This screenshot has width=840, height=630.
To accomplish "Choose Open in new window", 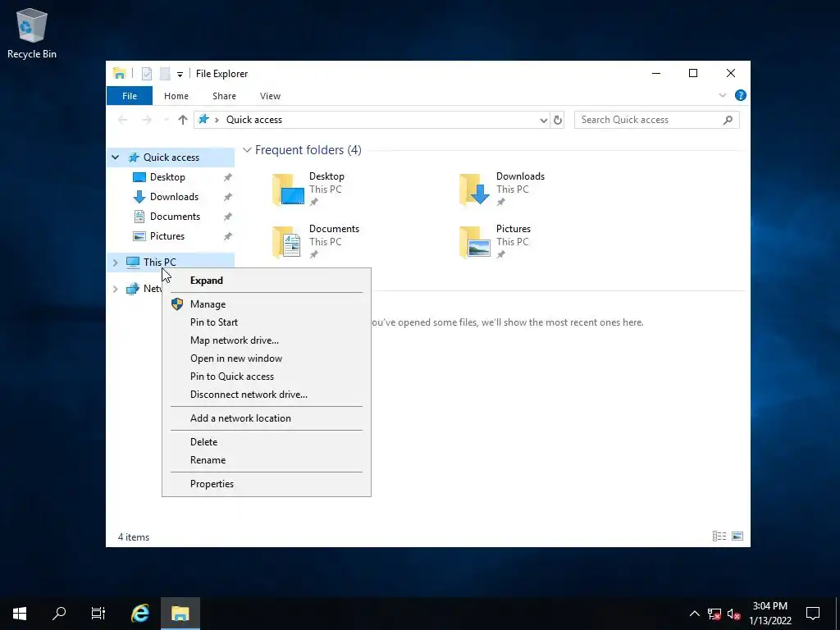I will (x=267, y=358).
